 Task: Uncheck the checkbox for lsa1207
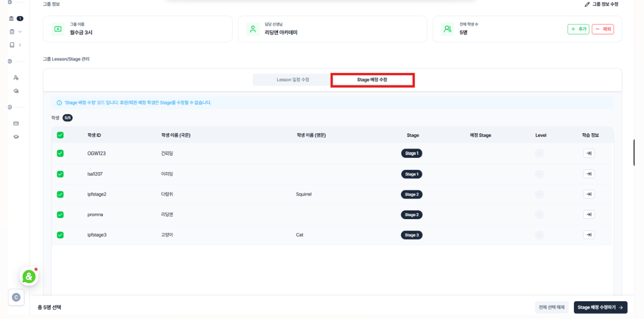click(x=60, y=173)
